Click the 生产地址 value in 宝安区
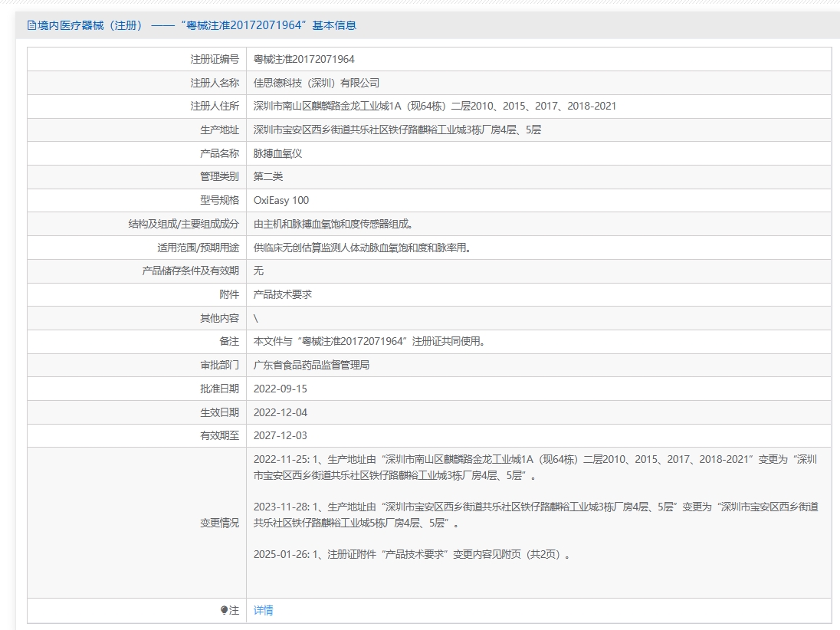 pyautogui.click(x=397, y=130)
